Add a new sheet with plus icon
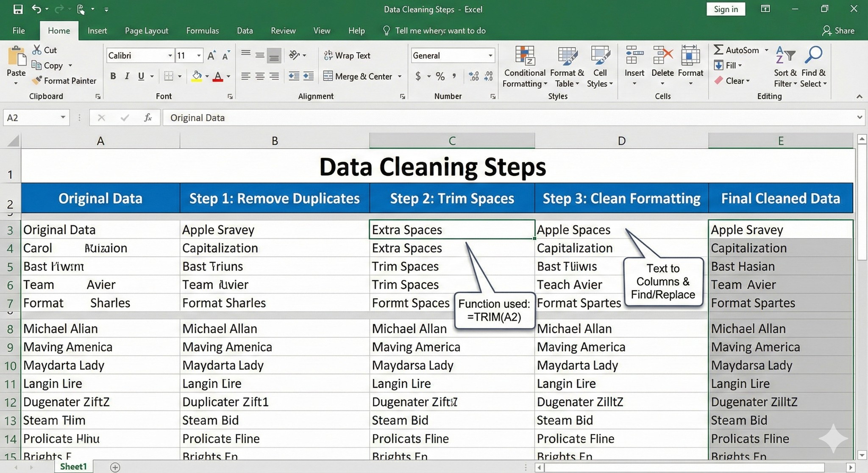Viewport: 868px width, 473px height. click(115, 467)
